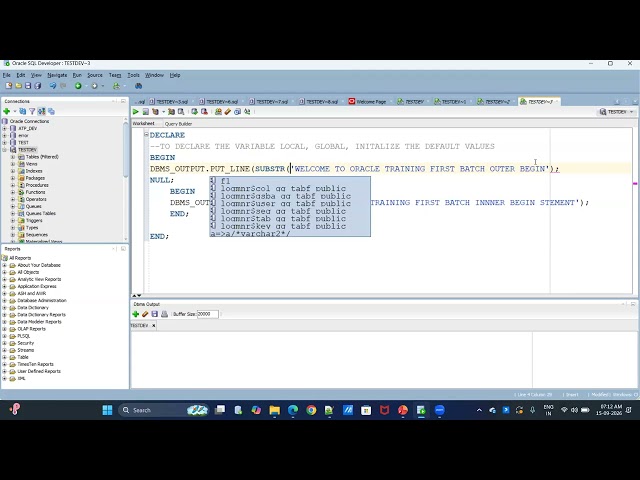Screen dimensions: 640x480
Task: Collapse the DECLARE code block fold marker
Action: pyautogui.click(x=146, y=135)
